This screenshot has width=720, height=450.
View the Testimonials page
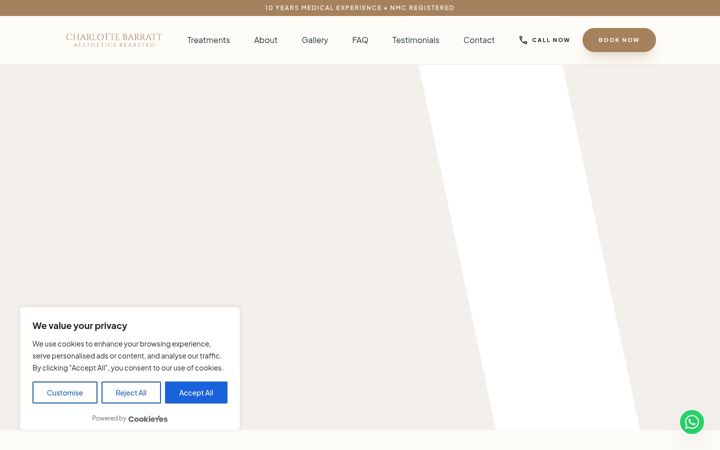[416, 40]
